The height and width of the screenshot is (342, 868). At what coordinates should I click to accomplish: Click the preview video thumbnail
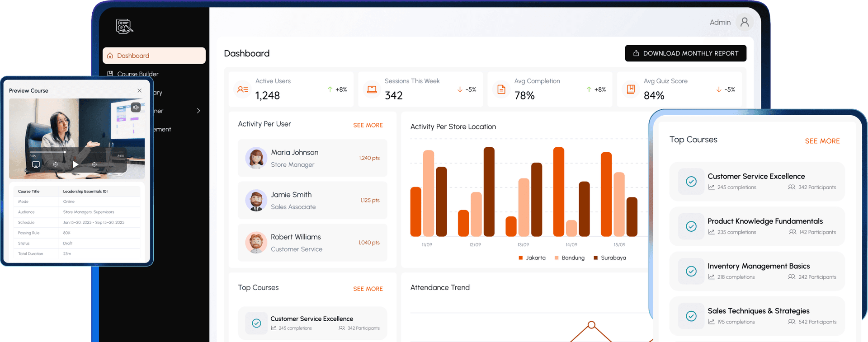pos(77,138)
